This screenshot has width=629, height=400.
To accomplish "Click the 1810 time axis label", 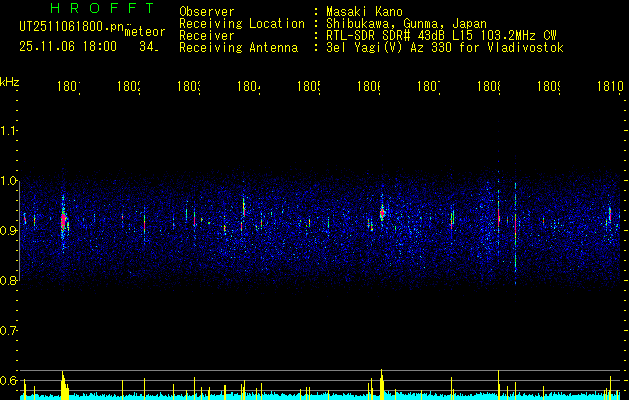I will click(610, 86).
